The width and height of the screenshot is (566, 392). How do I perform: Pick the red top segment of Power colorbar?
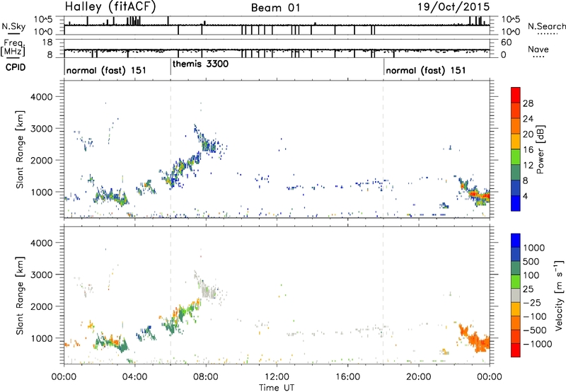coord(516,96)
